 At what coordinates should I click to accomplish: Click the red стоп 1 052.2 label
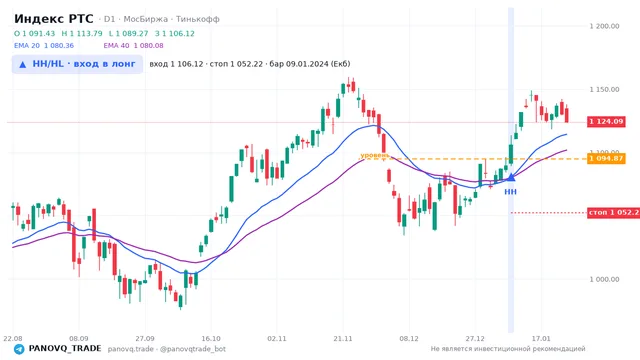click(x=613, y=212)
